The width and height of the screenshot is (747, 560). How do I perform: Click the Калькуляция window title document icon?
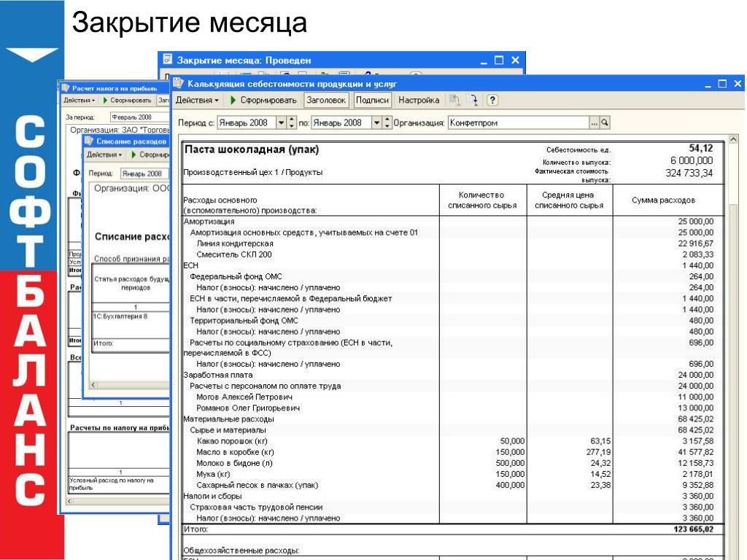[179, 83]
